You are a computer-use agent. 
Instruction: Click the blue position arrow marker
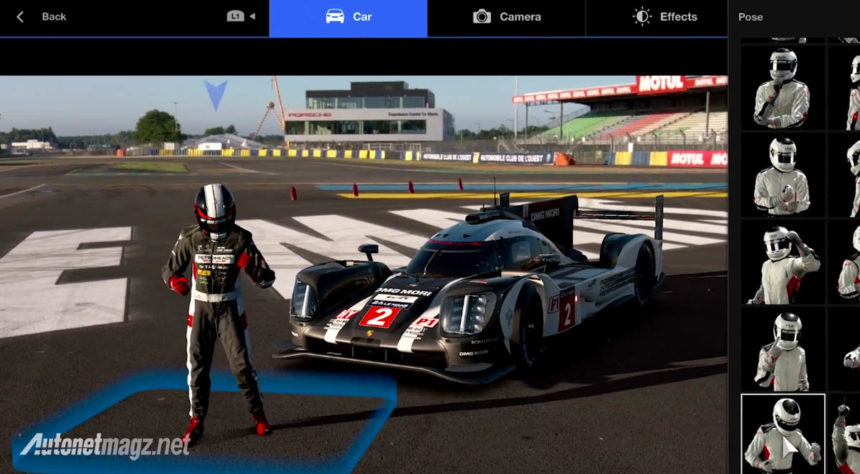(216, 95)
